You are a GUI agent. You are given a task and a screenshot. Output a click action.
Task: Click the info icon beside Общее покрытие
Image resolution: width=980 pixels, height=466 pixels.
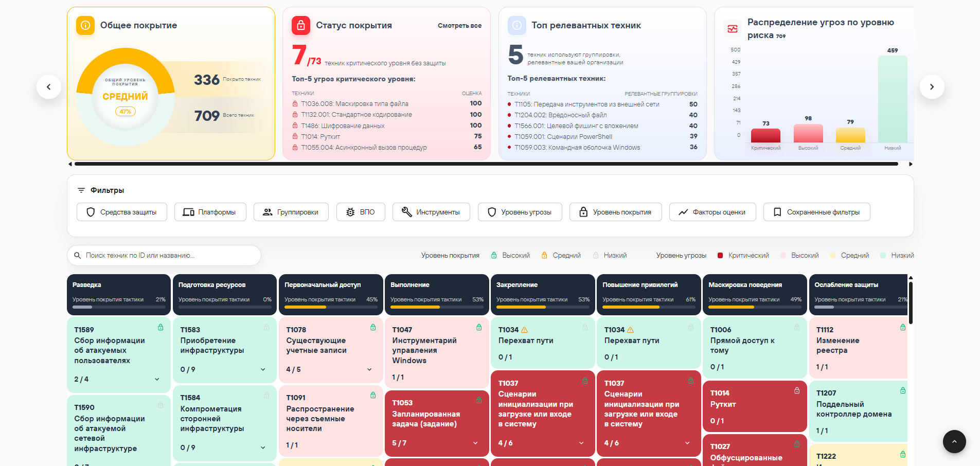[85, 25]
